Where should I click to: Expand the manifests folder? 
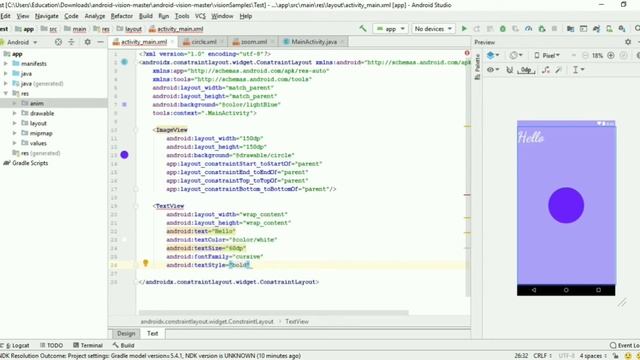point(6,64)
